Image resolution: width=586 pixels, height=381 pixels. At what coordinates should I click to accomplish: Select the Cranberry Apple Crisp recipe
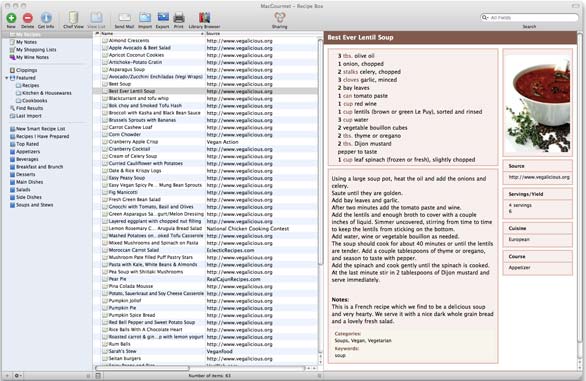click(x=205, y=142)
